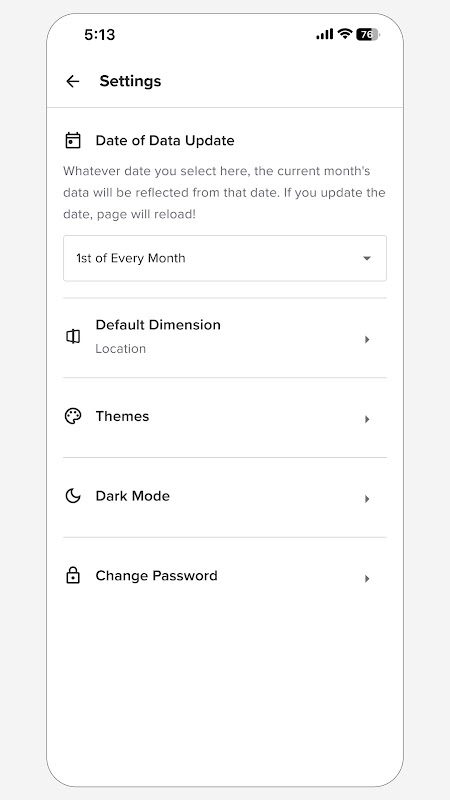The width and height of the screenshot is (450, 800).
Task: Click the Themes palette icon
Action: click(x=73, y=416)
